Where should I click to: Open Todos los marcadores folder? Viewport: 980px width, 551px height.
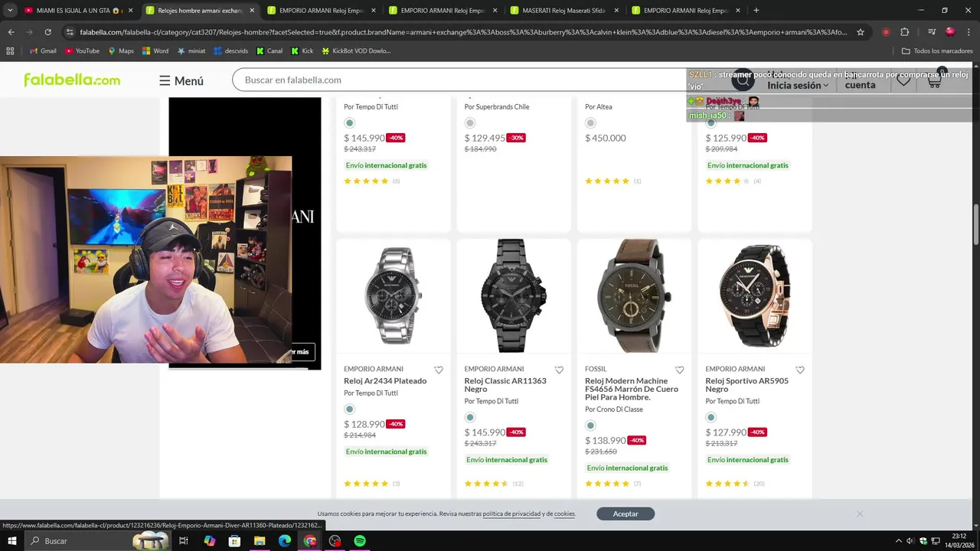937,51
